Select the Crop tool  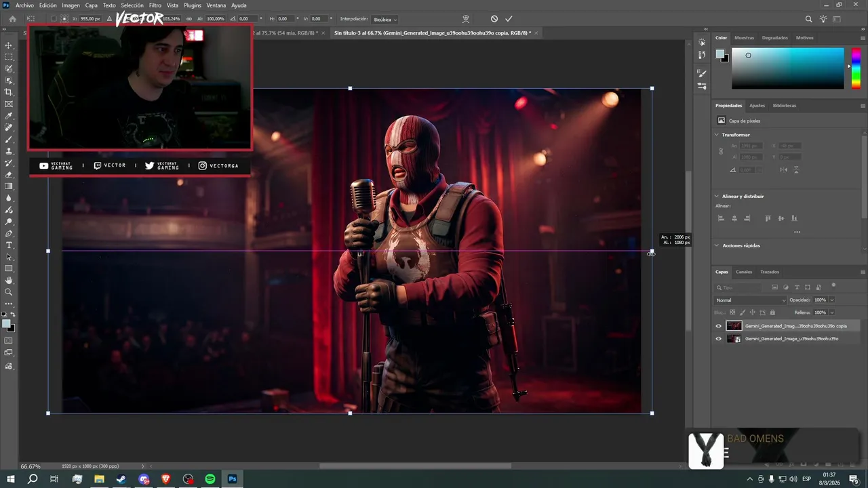tap(9, 92)
